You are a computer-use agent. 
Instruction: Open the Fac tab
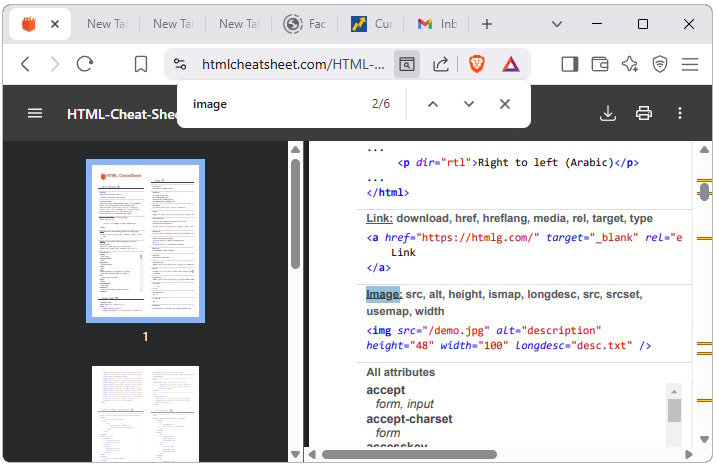[305, 24]
